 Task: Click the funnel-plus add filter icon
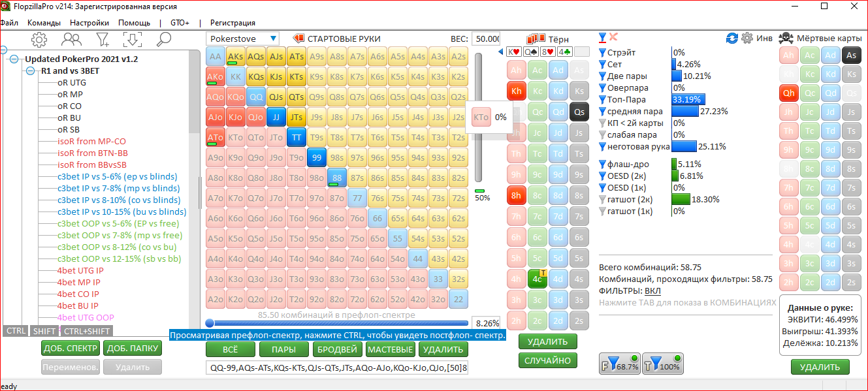point(103,39)
